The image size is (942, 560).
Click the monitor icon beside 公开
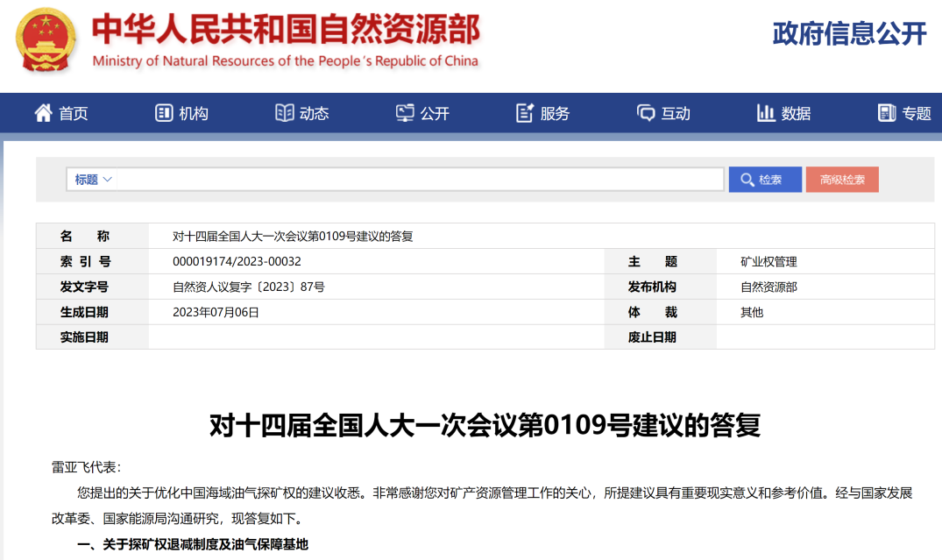pyautogui.click(x=405, y=113)
